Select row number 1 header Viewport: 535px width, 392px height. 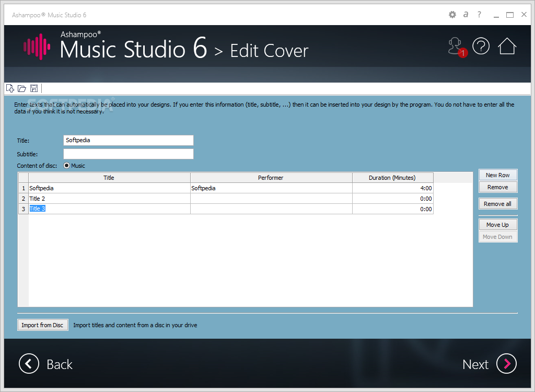24,188
